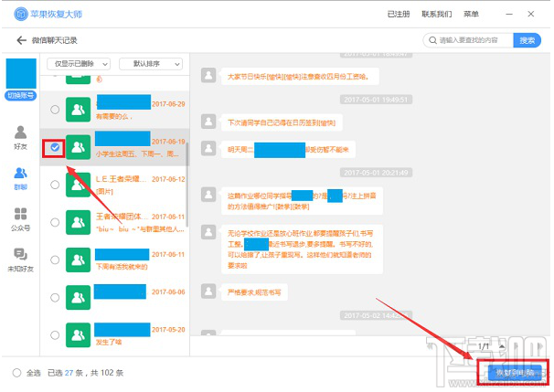Viewport: 554px width, 392px height.
Task: Open the 仅显示已删除 filter dropdown
Action: point(79,64)
